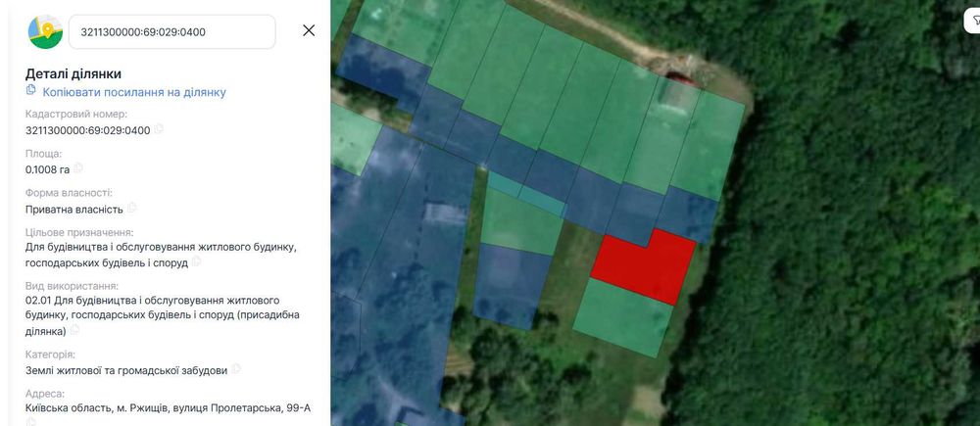Copy the cadastral number value
Image resolution: width=980 pixels, height=426 pixels.
click(159, 129)
